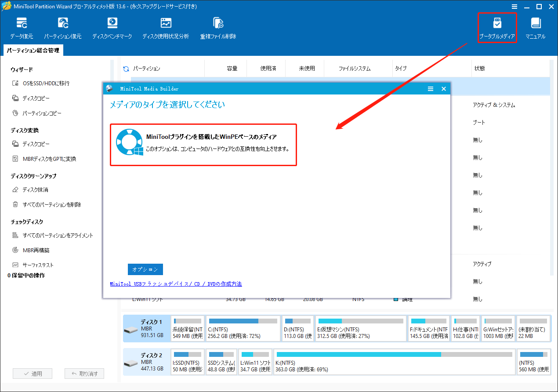Launch ディスクベンチマーク from the toolbar
Image resolution: width=558 pixels, height=392 pixels.
coord(112,29)
